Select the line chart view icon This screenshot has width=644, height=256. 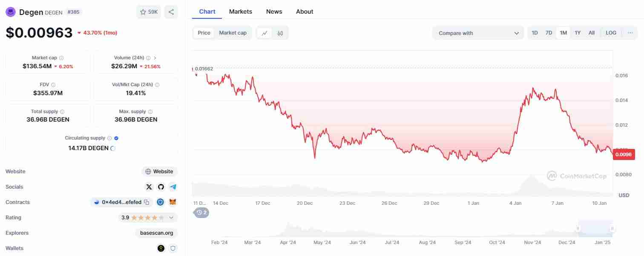click(x=264, y=33)
